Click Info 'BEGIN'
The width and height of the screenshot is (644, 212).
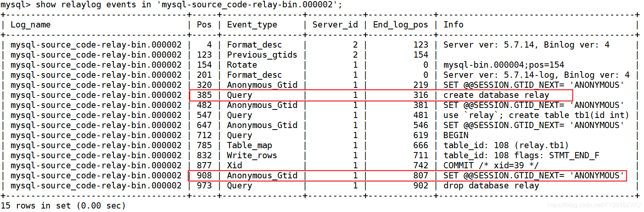coord(456,135)
